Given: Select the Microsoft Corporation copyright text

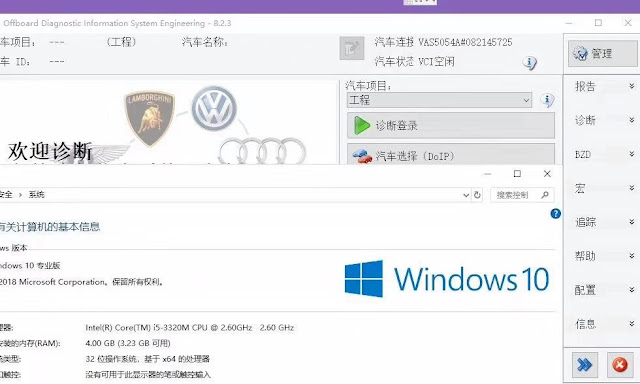Looking at the screenshot, I should pos(82,282).
